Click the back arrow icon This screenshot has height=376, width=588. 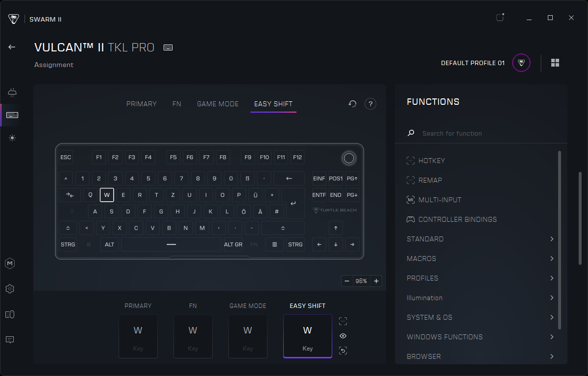(x=12, y=47)
